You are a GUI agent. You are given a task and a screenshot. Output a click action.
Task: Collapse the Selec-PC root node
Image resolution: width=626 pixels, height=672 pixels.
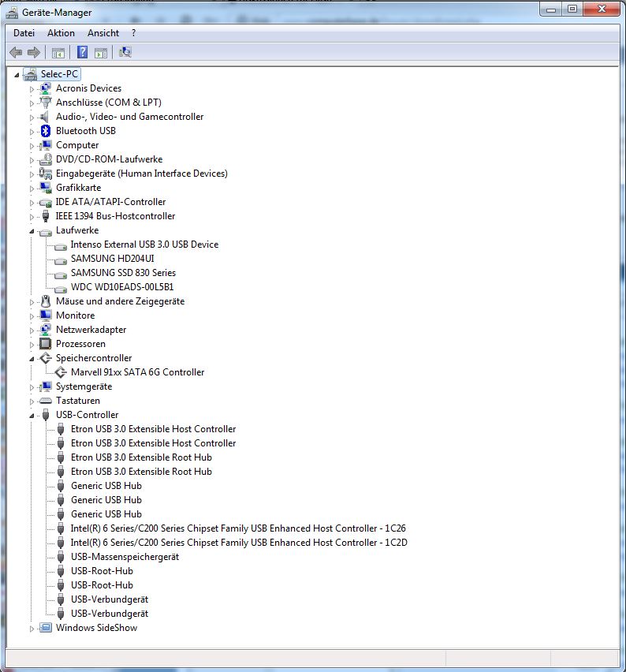[x=17, y=76]
